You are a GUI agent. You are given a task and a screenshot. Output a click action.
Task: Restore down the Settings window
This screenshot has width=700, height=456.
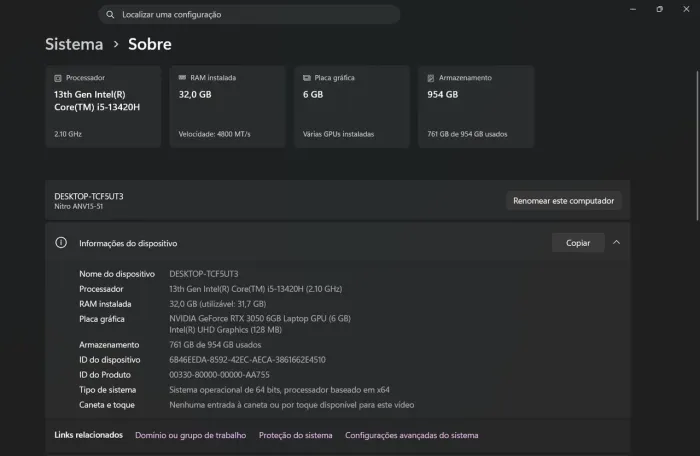click(x=659, y=9)
